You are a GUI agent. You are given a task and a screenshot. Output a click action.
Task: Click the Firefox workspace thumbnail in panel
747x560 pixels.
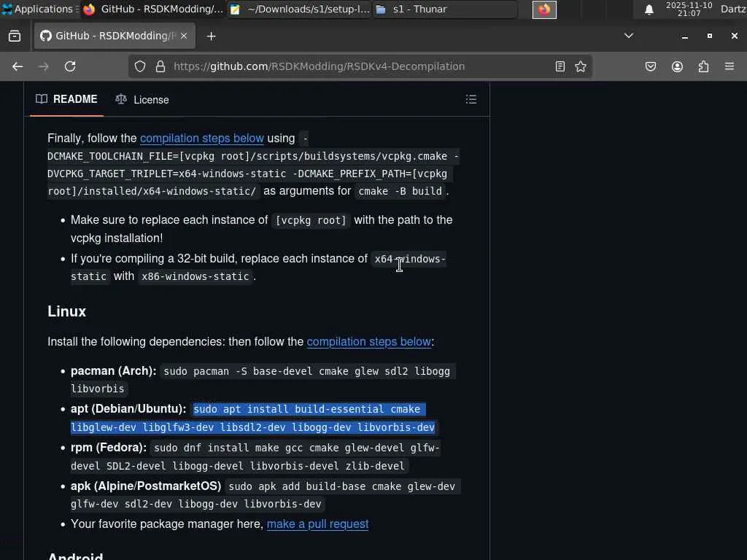click(544, 9)
